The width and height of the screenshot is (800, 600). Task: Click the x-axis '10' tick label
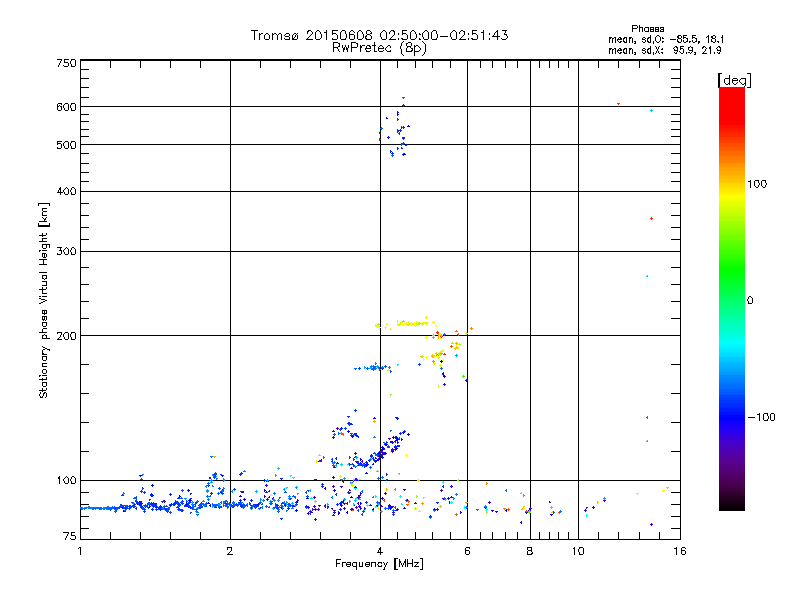point(578,551)
